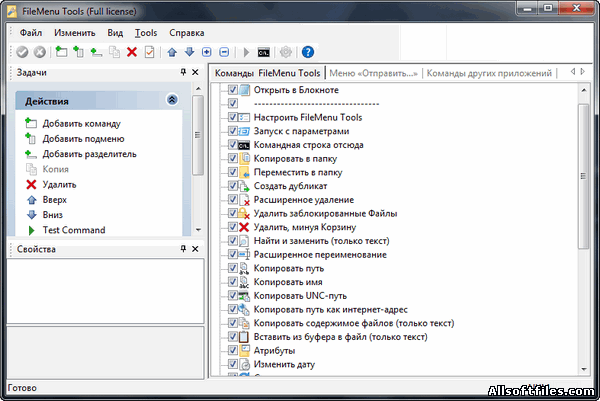Click the Изменить дату clock icon
600x401 pixels.
[244, 365]
